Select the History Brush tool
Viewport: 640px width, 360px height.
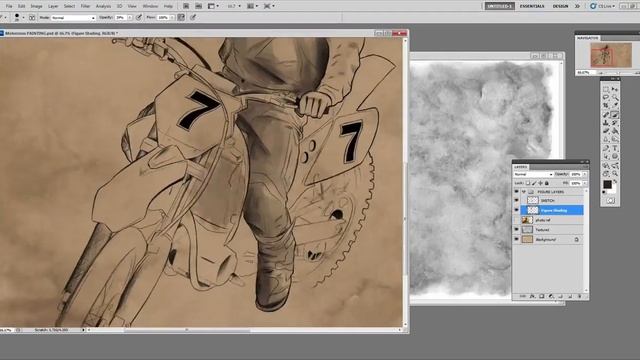click(x=615, y=123)
